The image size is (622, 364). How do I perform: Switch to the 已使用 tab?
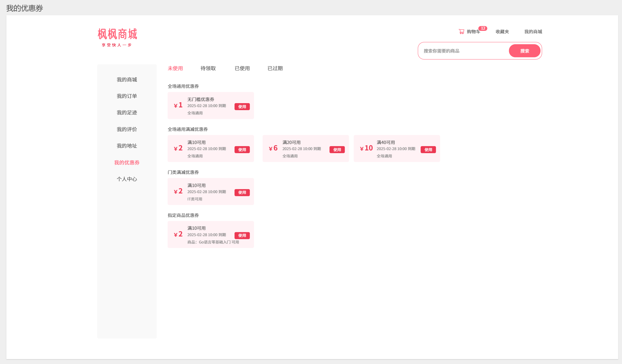point(242,68)
